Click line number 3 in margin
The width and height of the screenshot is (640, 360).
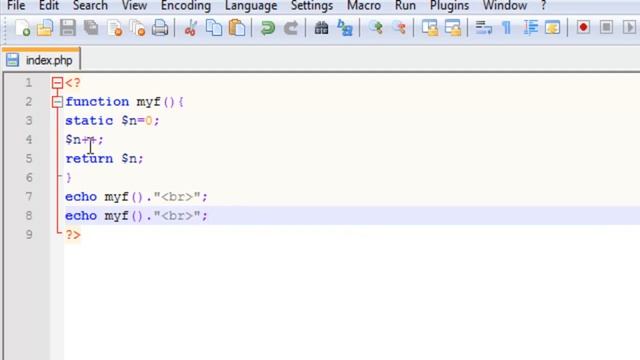point(29,121)
